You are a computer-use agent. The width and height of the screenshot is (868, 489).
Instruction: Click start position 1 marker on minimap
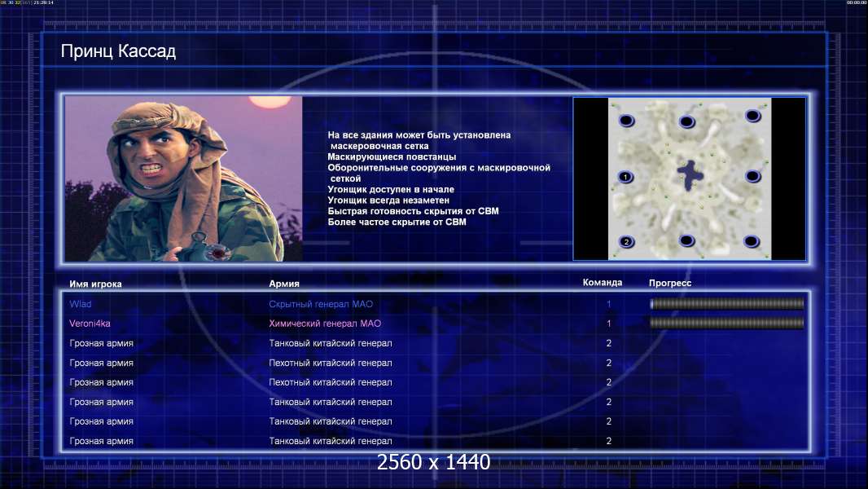[626, 177]
